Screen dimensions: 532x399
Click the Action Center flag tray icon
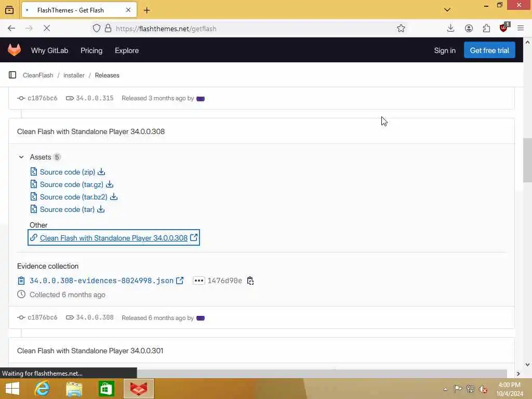pos(458,389)
